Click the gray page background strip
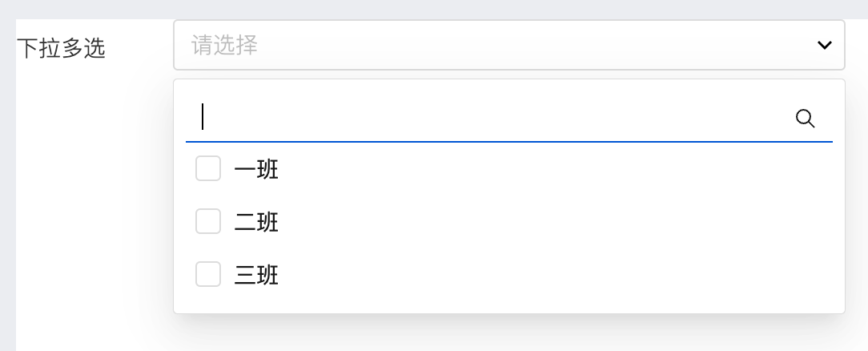Image resolution: width=868 pixels, height=351 pixels. point(434,9)
